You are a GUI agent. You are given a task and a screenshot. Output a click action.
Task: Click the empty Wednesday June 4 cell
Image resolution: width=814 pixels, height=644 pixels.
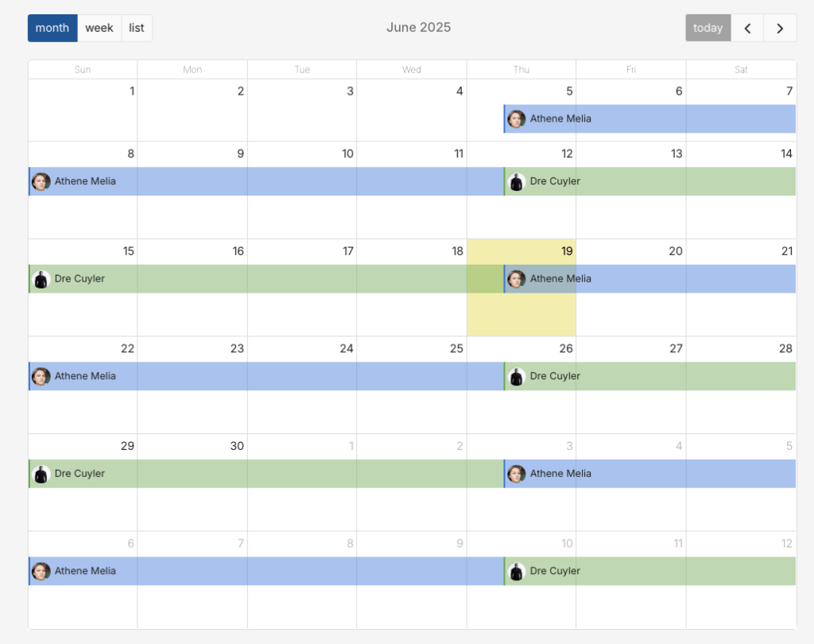pos(412,119)
